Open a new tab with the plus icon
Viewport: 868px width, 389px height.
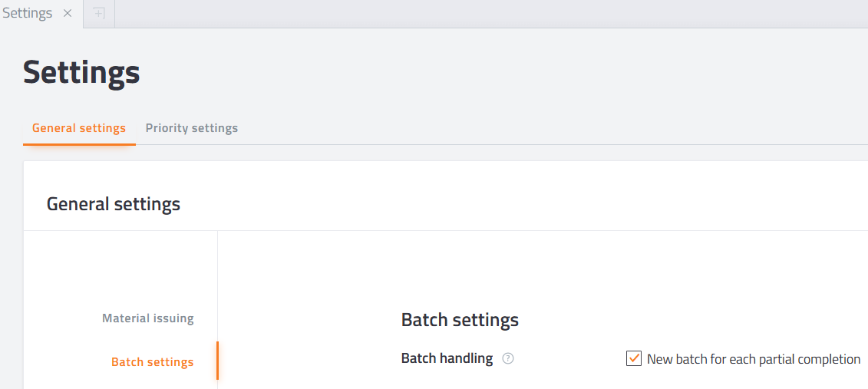click(x=99, y=13)
